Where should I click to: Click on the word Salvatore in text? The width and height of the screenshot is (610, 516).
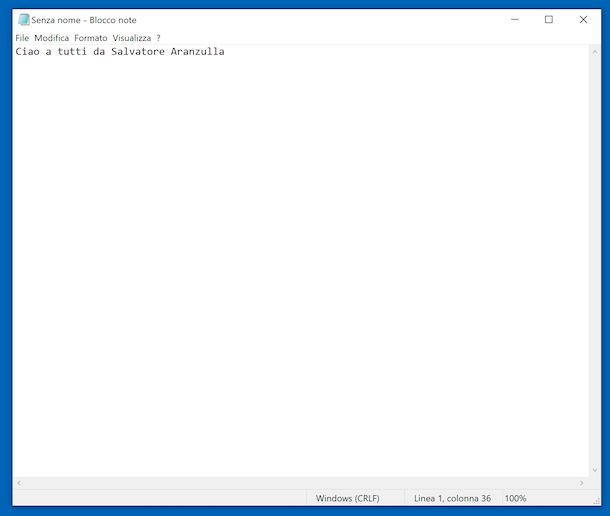[x=138, y=51]
